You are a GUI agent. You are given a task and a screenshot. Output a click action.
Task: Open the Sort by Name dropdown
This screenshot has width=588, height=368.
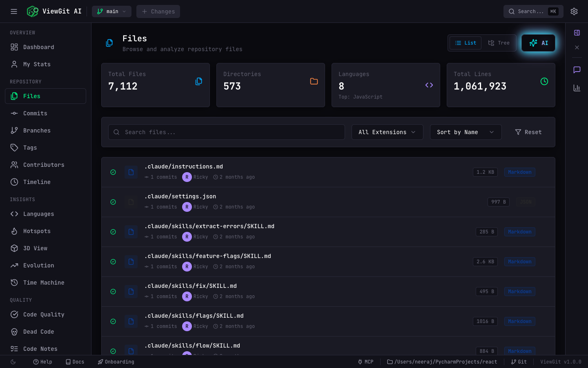pos(465,132)
